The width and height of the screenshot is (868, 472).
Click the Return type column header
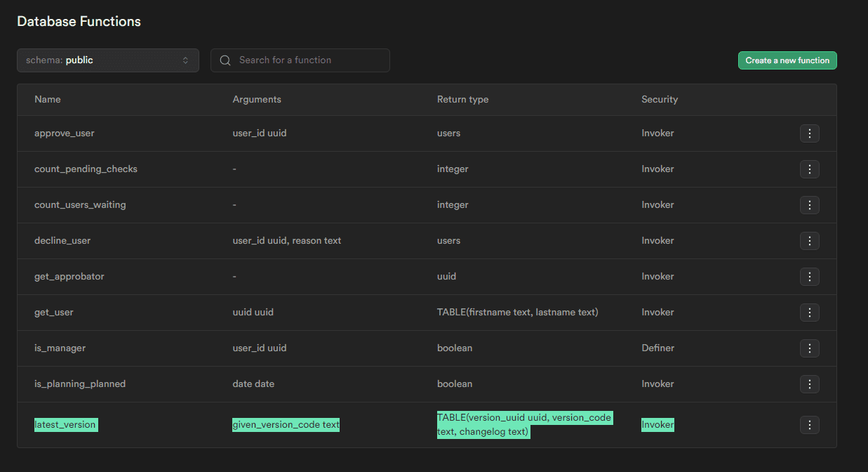click(x=462, y=100)
